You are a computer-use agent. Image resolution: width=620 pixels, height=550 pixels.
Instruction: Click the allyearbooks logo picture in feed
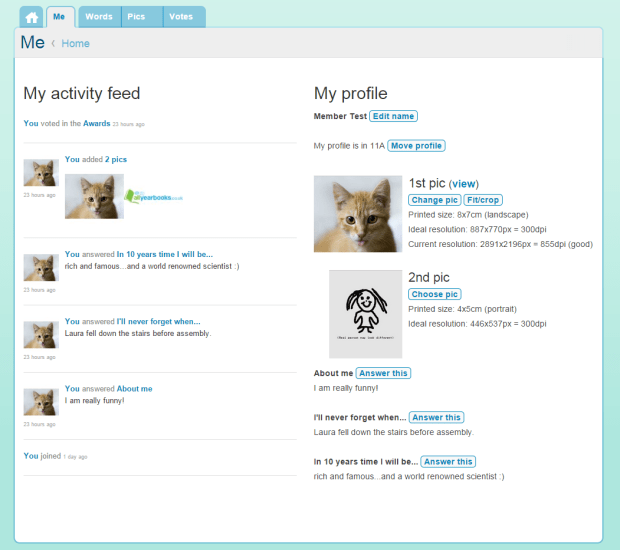coord(153,197)
